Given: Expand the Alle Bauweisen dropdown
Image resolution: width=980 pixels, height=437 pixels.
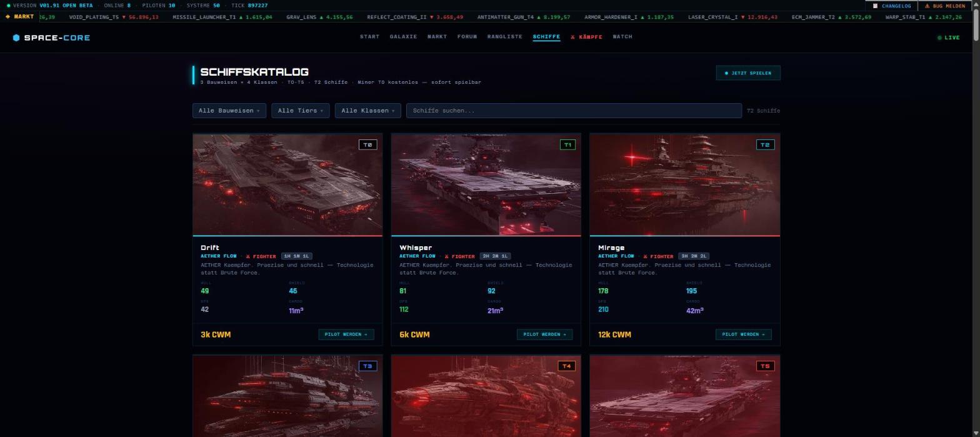Looking at the screenshot, I should pyautogui.click(x=229, y=111).
